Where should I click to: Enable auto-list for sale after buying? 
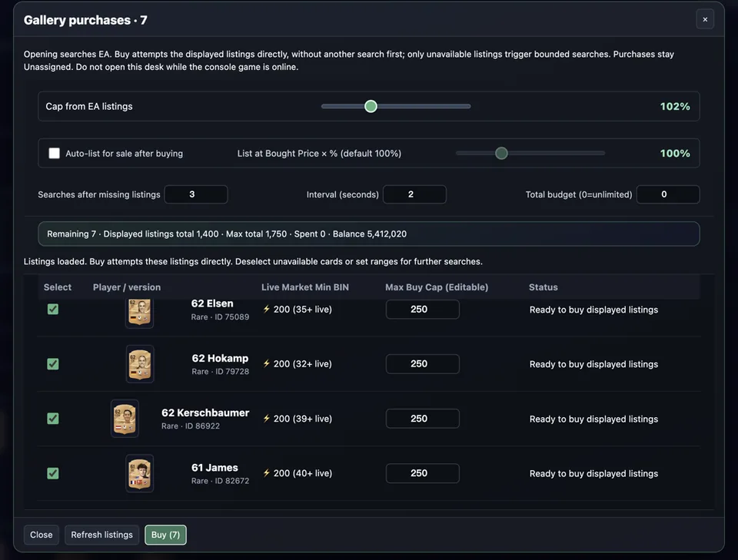(x=54, y=154)
